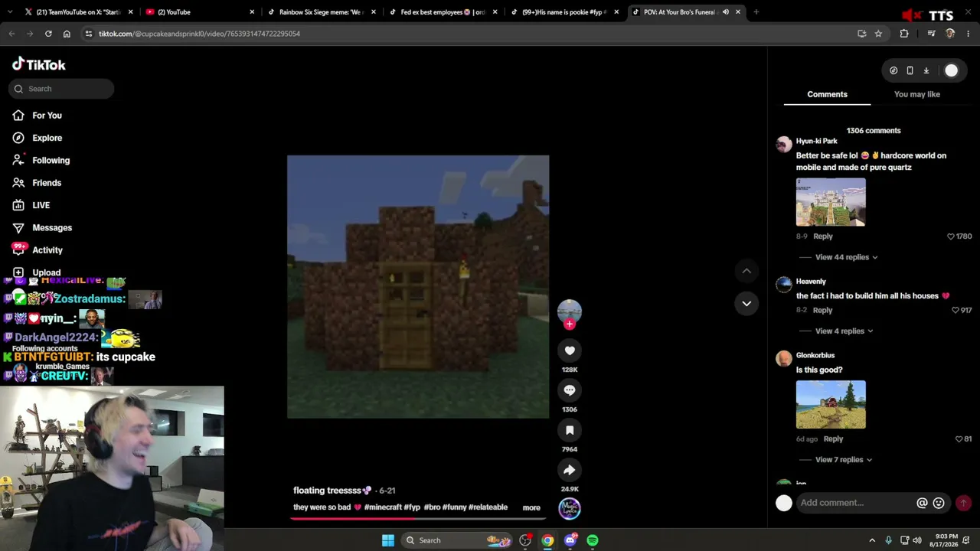The width and height of the screenshot is (980, 551).
Task: Like the video with the heart icon
Action: click(x=570, y=350)
